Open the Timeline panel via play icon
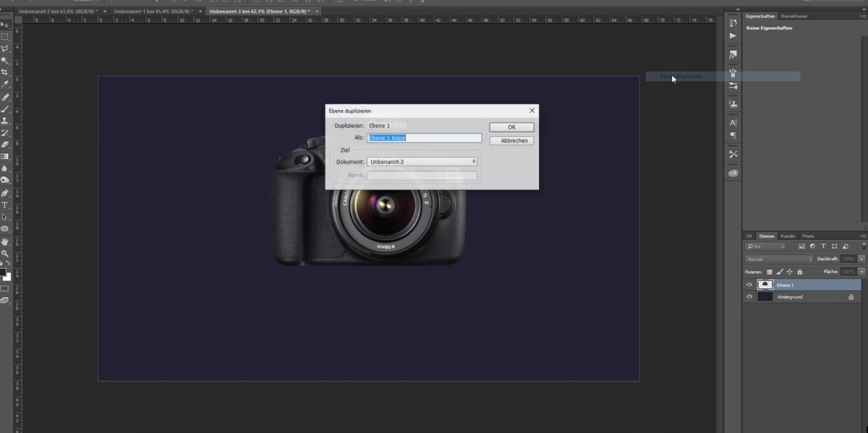Screen dimensions: 868x433 733,34
